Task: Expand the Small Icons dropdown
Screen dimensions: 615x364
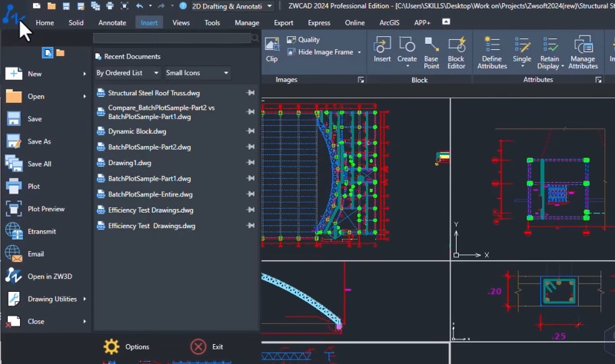Action: [x=198, y=73]
